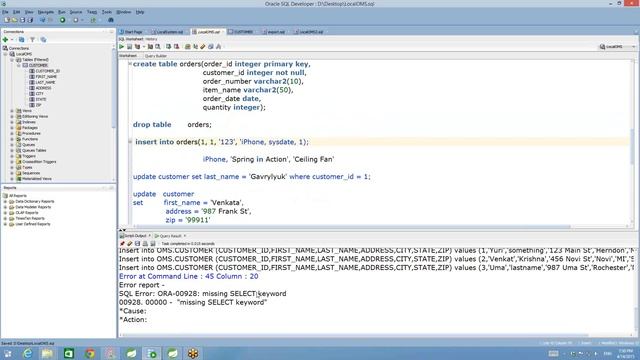Expand the Procedures node
Viewport: 640px width, 360px height.
(12, 133)
